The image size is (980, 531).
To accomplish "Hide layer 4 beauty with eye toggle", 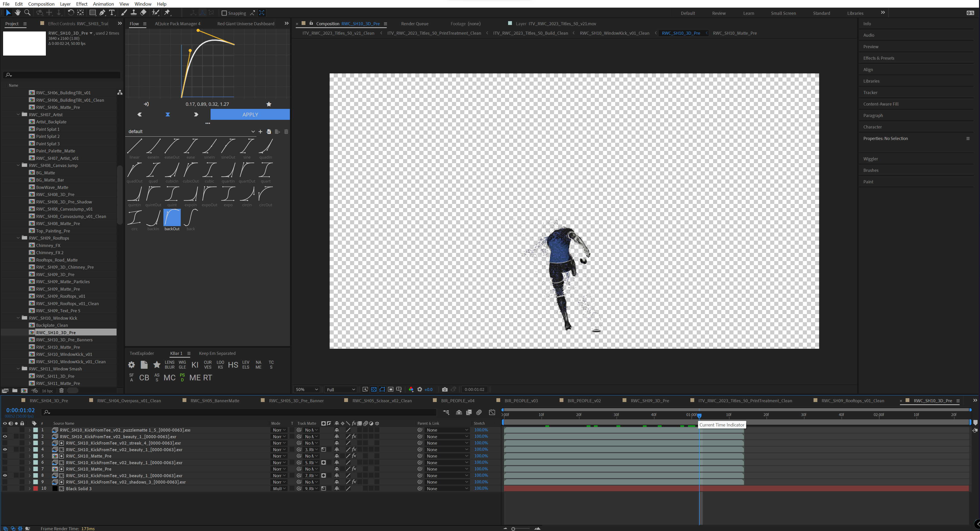I will click(x=5, y=449).
